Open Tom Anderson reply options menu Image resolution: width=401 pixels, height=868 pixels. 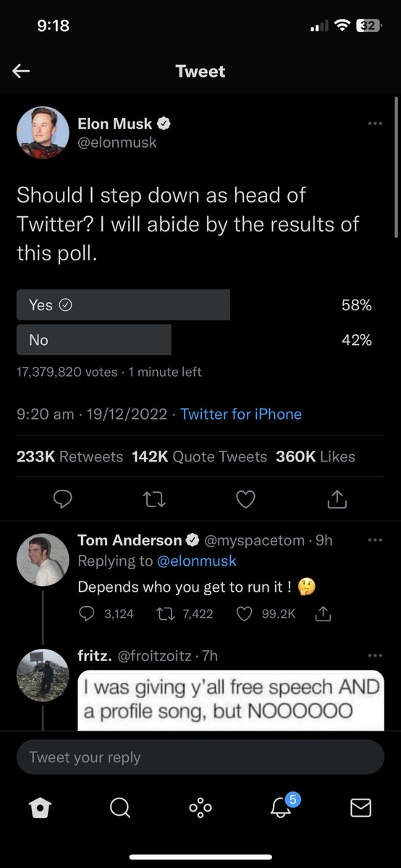point(374,540)
